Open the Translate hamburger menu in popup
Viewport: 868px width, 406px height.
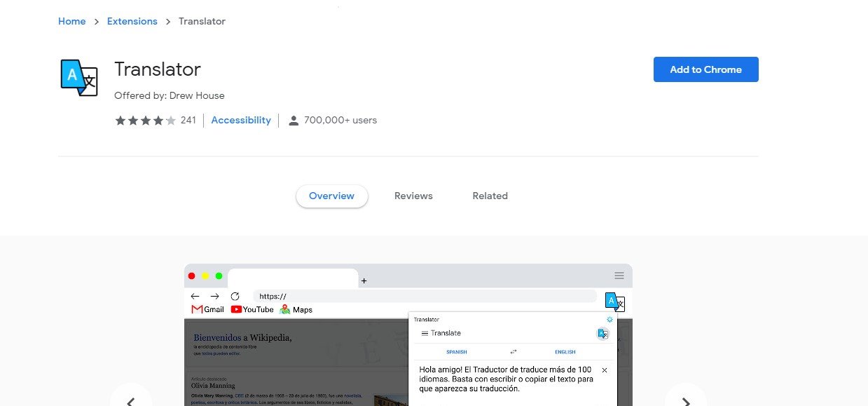click(x=425, y=333)
